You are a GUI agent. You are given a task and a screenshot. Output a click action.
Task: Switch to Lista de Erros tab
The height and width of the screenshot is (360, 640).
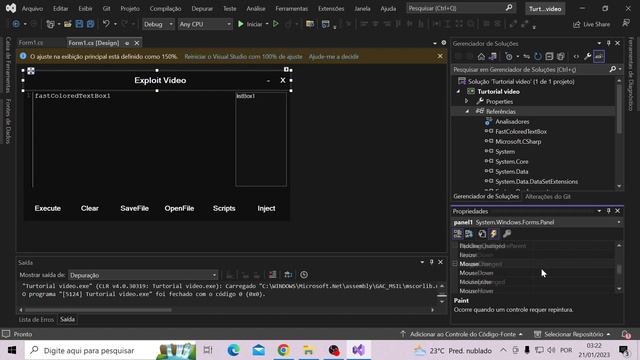point(36,320)
